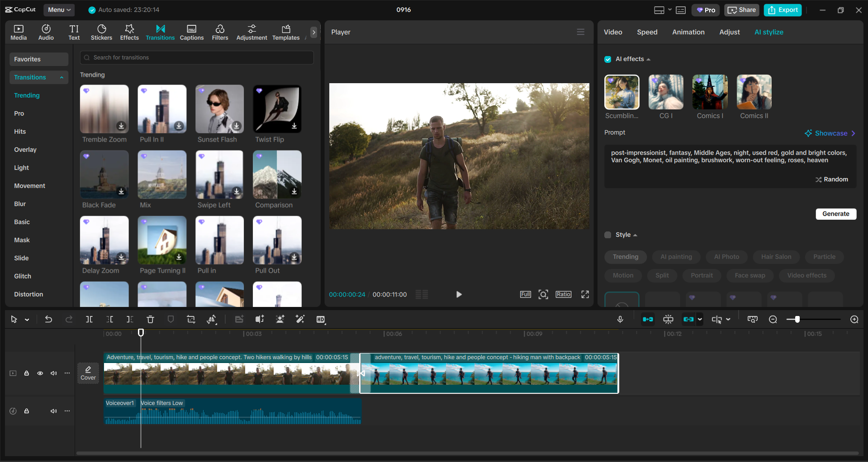Uncheck the AI effects checkbox
868x462 pixels.
pyautogui.click(x=608, y=59)
